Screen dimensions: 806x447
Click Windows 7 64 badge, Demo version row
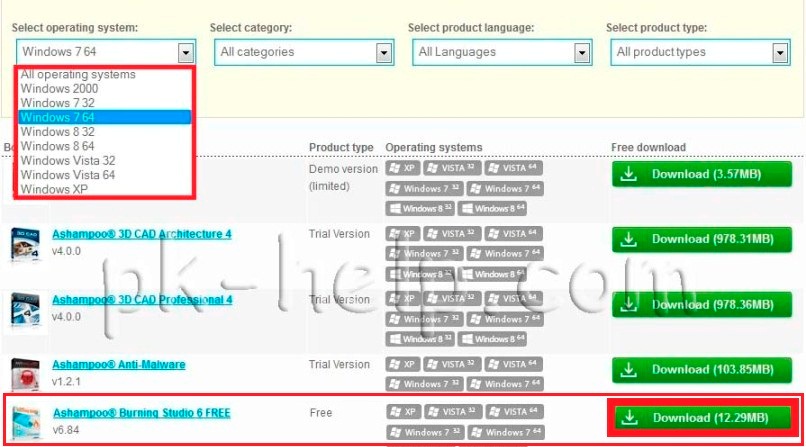(x=505, y=189)
